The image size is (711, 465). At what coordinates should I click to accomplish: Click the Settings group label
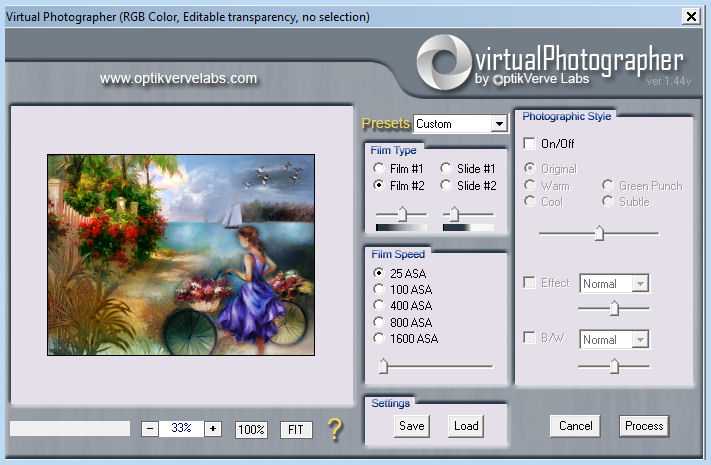[x=390, y=403]
